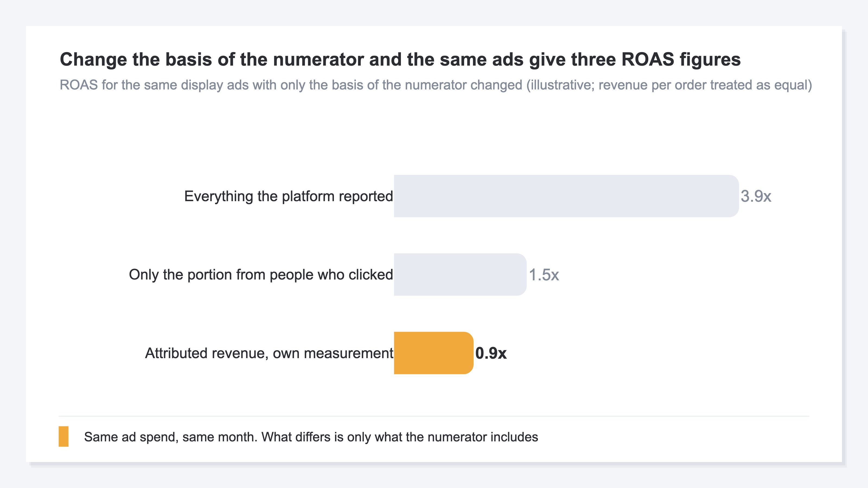
Task: Click 'Only the portion from people who clicked'
Action: [x=261, y=274]
